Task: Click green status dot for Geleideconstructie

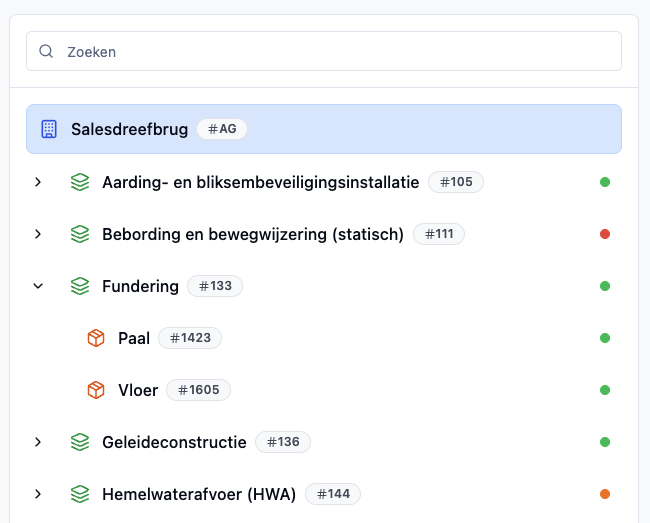Action: pos(605,442)
